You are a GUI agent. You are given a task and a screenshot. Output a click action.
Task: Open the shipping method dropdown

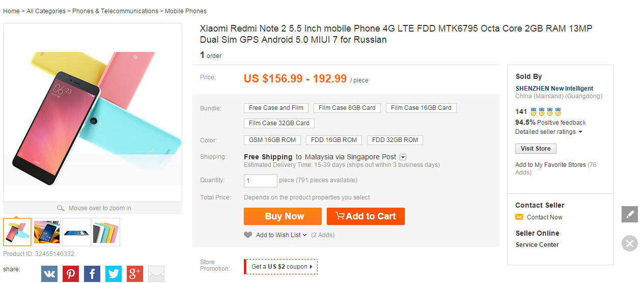pos(403,157)
